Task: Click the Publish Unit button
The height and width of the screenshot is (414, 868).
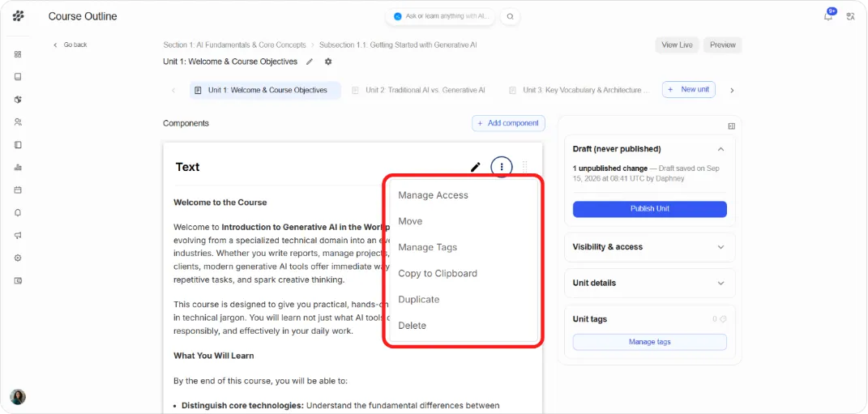Action: (650, 209)
